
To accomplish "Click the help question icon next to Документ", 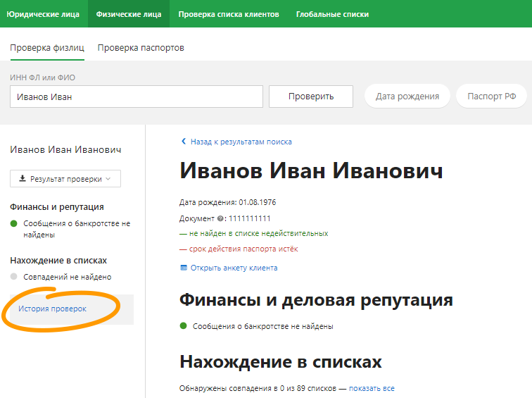I will (x=220, y=218).
